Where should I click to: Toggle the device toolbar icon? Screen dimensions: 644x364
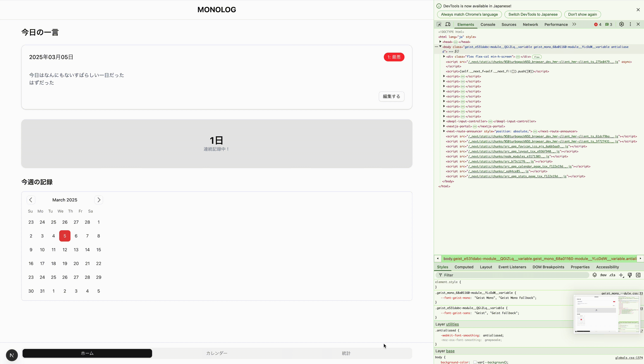(448, 24)
